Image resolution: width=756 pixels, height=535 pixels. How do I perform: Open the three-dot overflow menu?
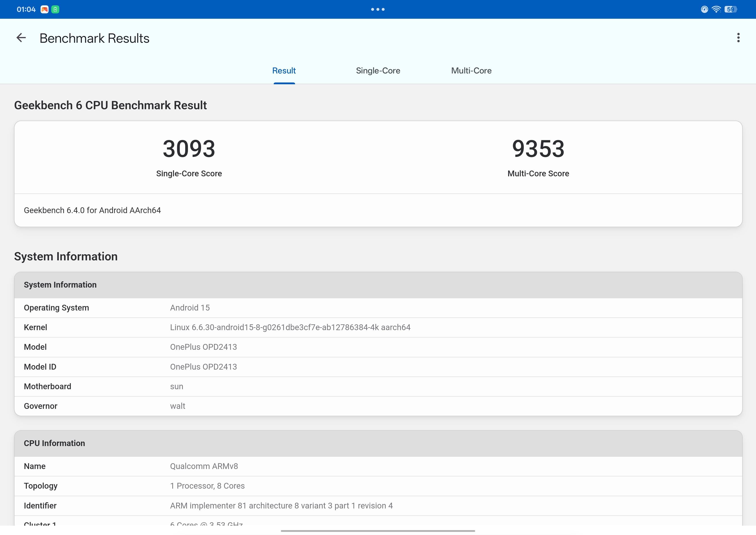tap(738, 38)
